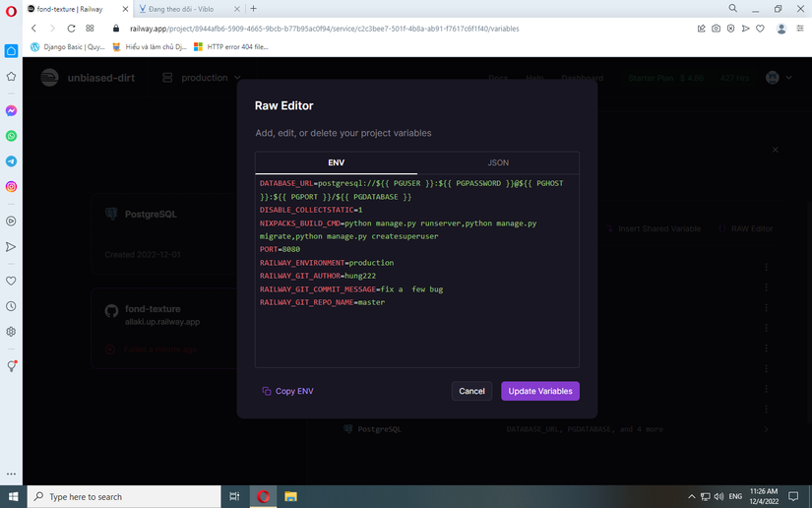Click the share page icon in address bar

pos(701,29)
